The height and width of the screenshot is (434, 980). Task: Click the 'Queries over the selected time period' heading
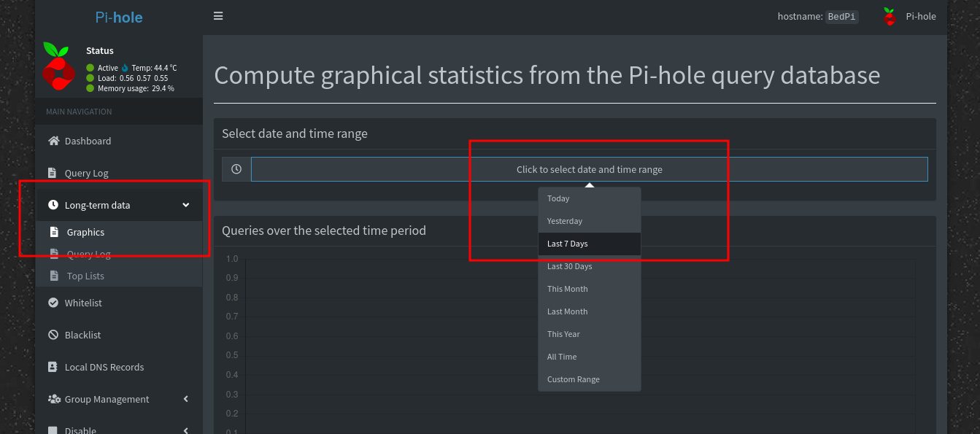[x=324, y=230]
